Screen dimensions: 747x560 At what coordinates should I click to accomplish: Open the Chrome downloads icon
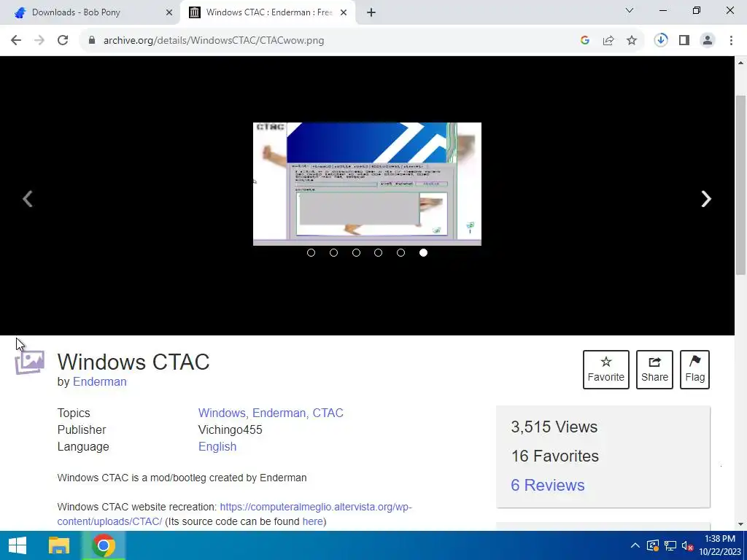click(x=661, y=41)
